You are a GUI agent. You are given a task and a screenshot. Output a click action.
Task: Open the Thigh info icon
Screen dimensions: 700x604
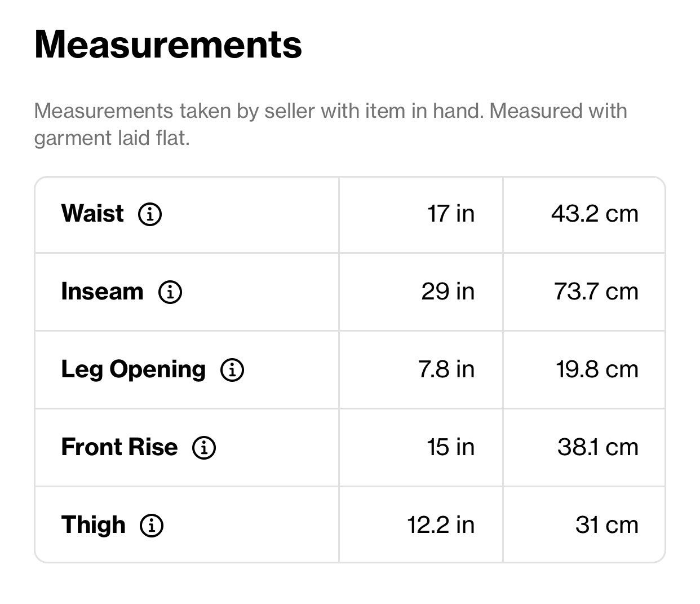tap(152, 526)
